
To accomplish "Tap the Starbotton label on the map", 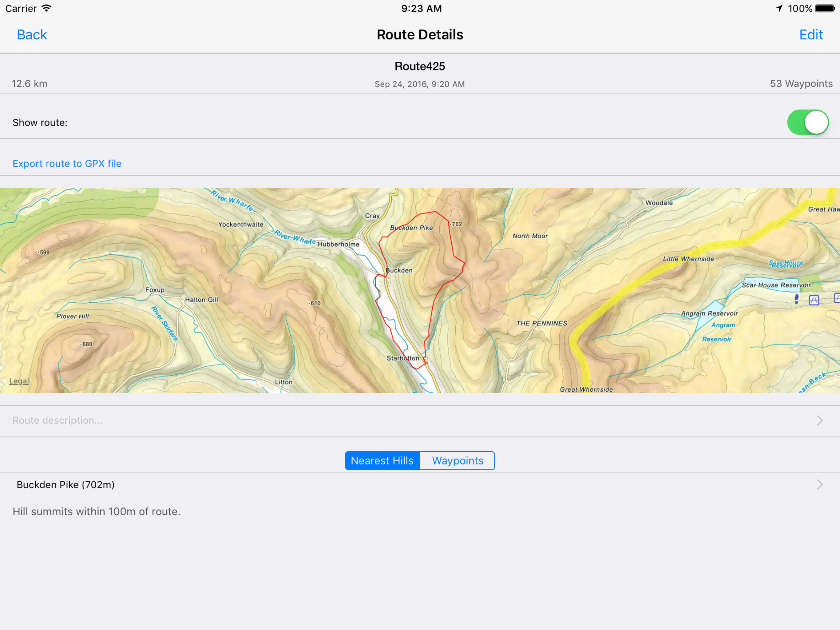I will [x=403, y=358].
